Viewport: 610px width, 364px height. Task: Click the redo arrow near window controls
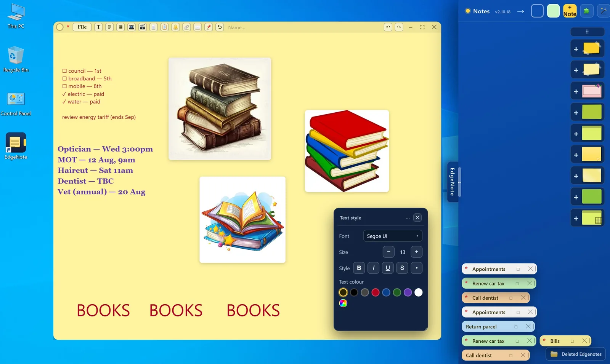click(x=399, y=27)
